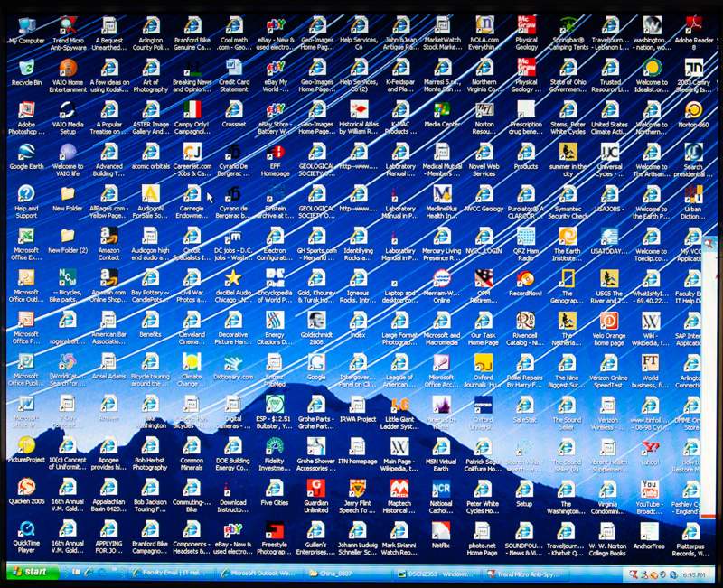Open the China_0807 folder taskbar button
The width and height of the screenshot is (723, 588).
(350, 574)
